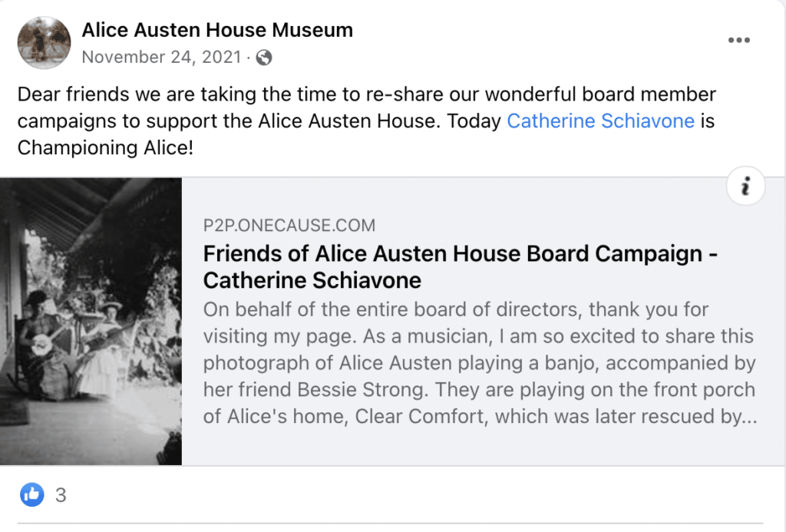Open the black-and-white porch photo thumbnail
The width and height of the screenshot is (786, 532).
pyautogui.click(x=91, y=322)
